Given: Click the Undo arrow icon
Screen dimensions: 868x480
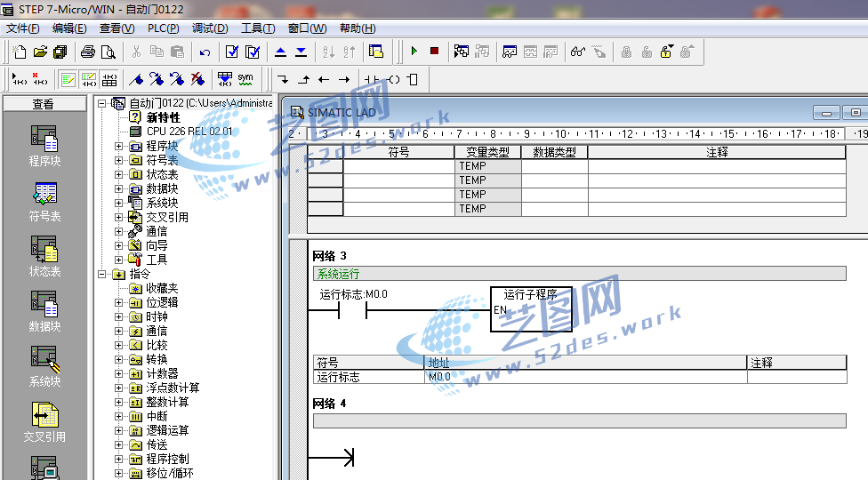Looking at the screenshot, I should (x=205, y=52).
